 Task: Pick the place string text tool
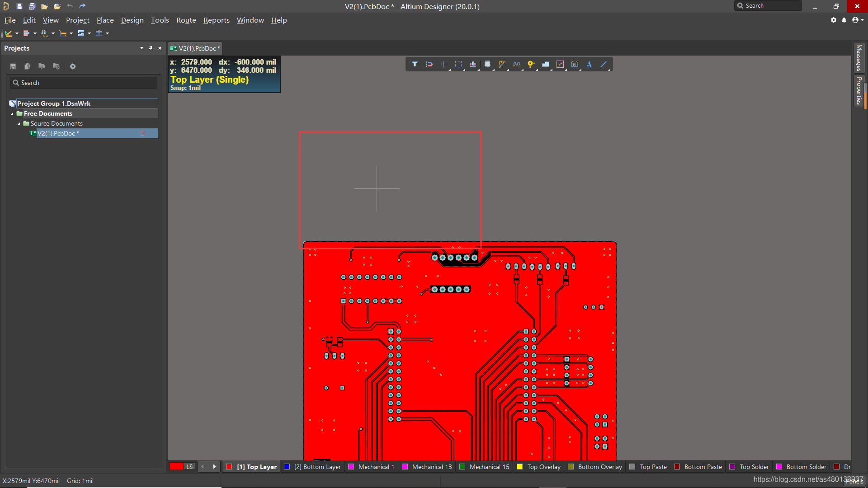[589, 64]
